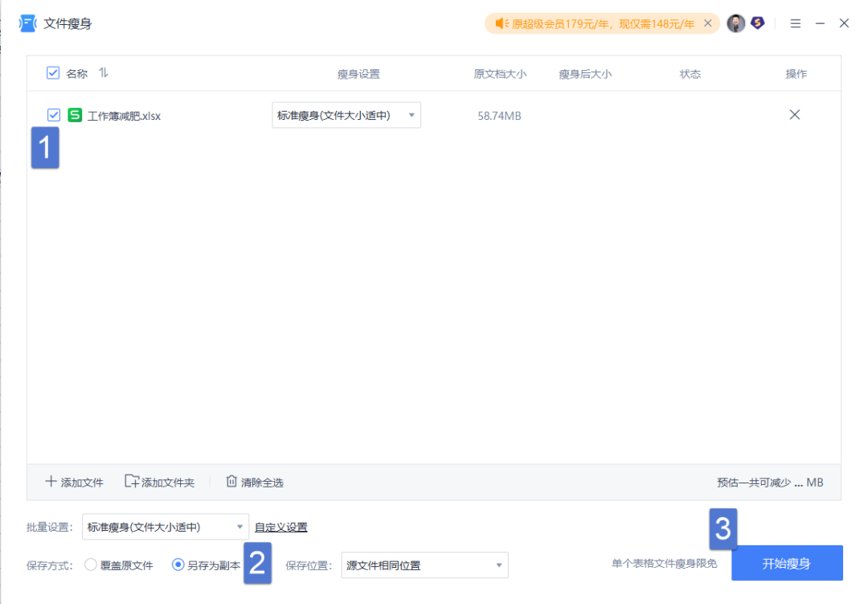Click 添加文件夹 to add a folder
Screen dimensions: 868x604
[160, 482]
